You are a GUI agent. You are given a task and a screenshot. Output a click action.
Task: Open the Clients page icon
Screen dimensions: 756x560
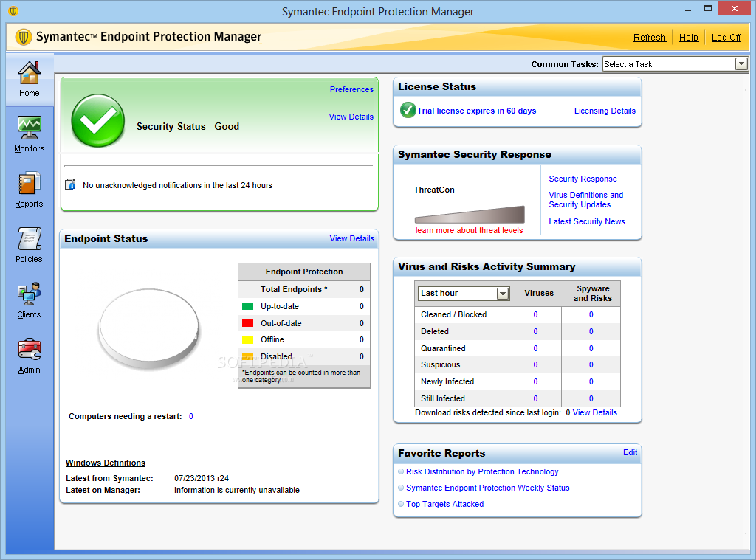[29, 298]
